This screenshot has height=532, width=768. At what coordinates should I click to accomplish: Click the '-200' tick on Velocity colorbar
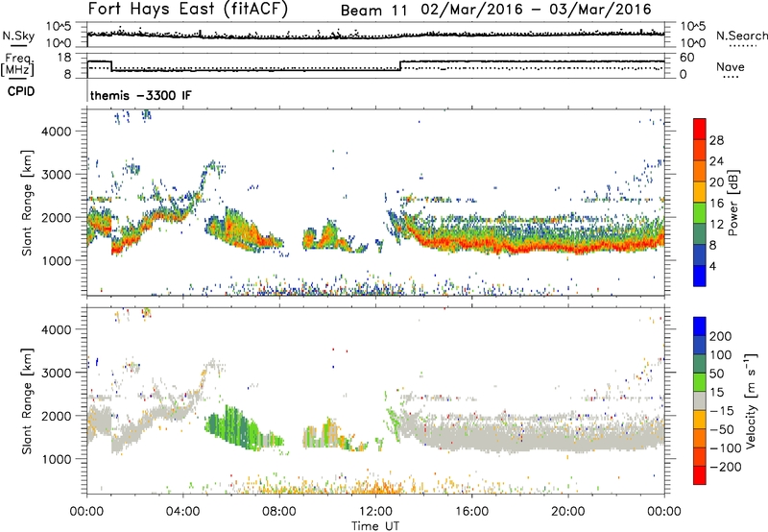[726, 467]
